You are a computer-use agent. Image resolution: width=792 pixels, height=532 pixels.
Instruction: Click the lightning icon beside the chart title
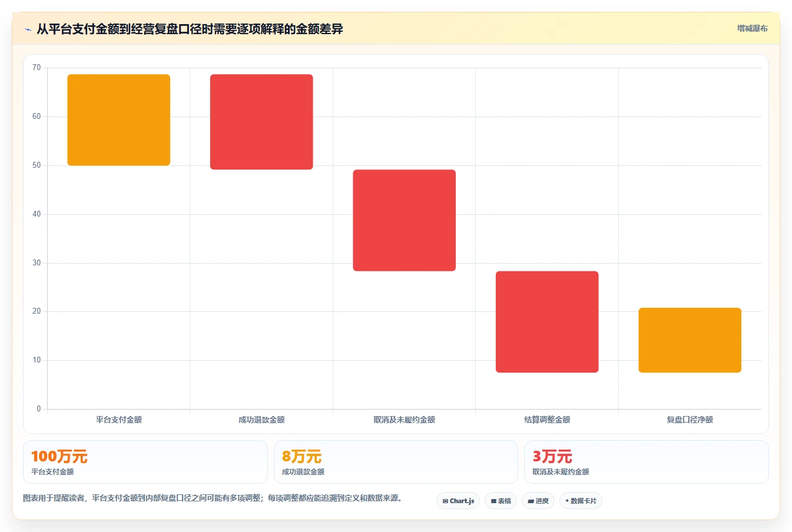click(x=28, y=29)
